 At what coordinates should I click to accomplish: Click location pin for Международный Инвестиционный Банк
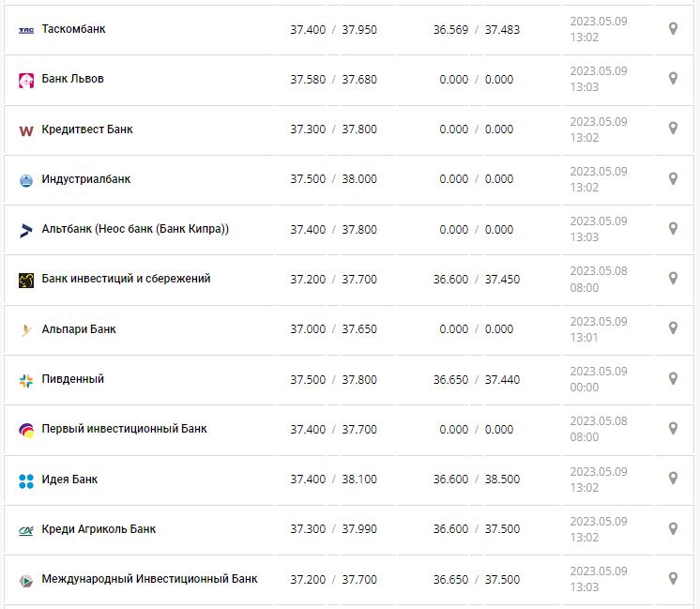pos(673,579)
